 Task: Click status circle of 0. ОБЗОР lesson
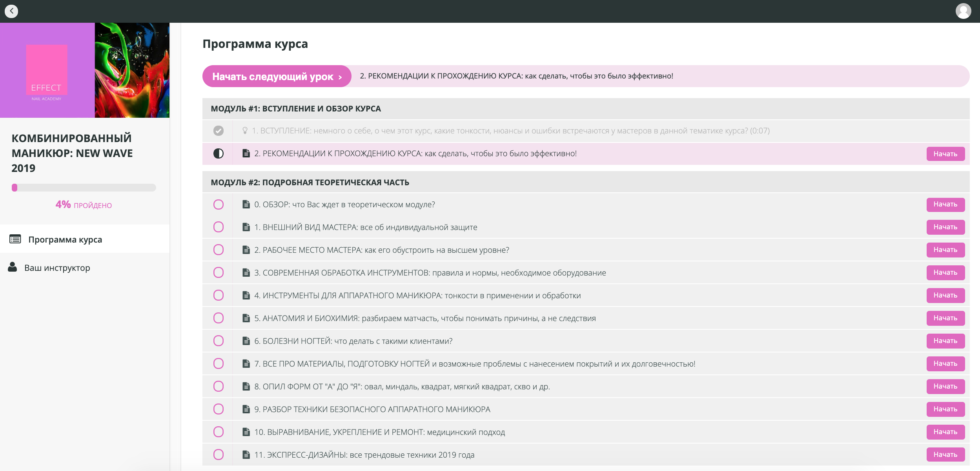[219, 204]
